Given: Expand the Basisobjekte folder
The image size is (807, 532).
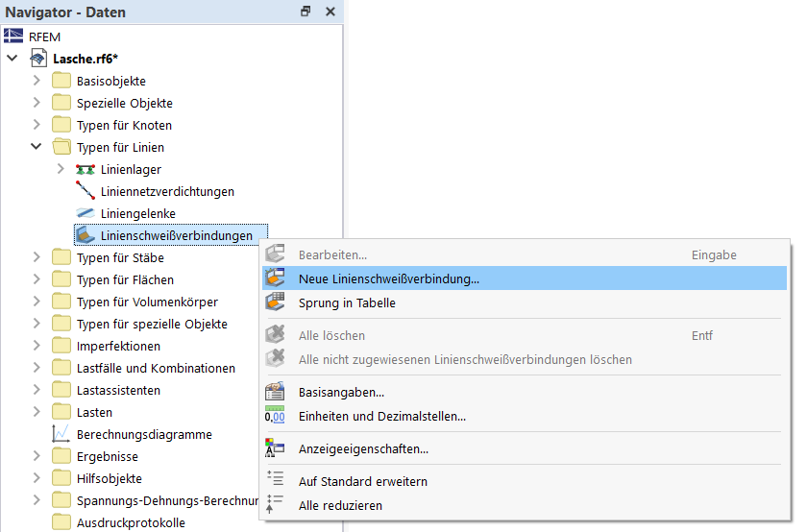Looking at the screenshot, I should (37, 81).
